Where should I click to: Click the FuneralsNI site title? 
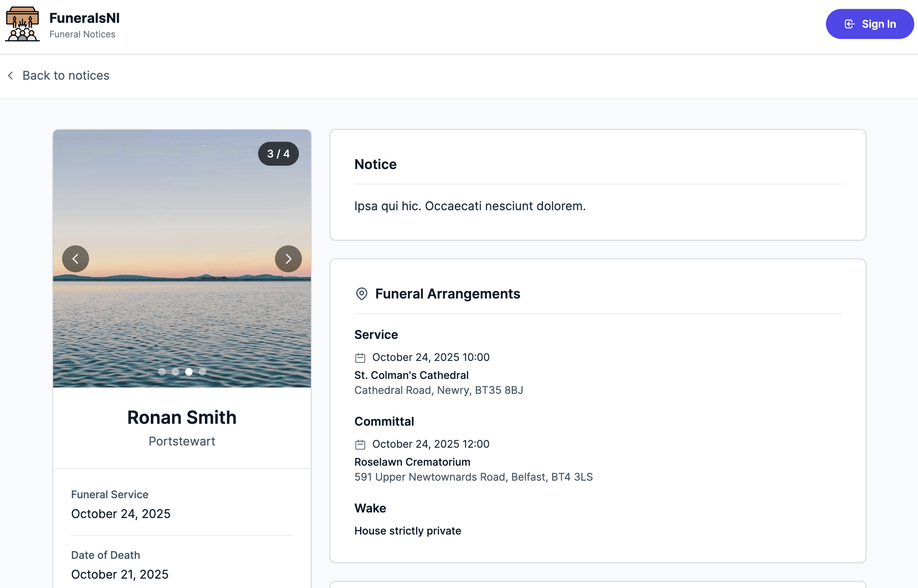(x=85, y=18)
